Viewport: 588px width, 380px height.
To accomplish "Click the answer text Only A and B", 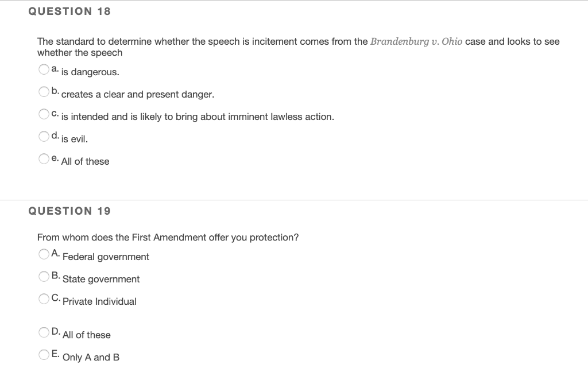I will pyautogui.click(x=90, y=357).
